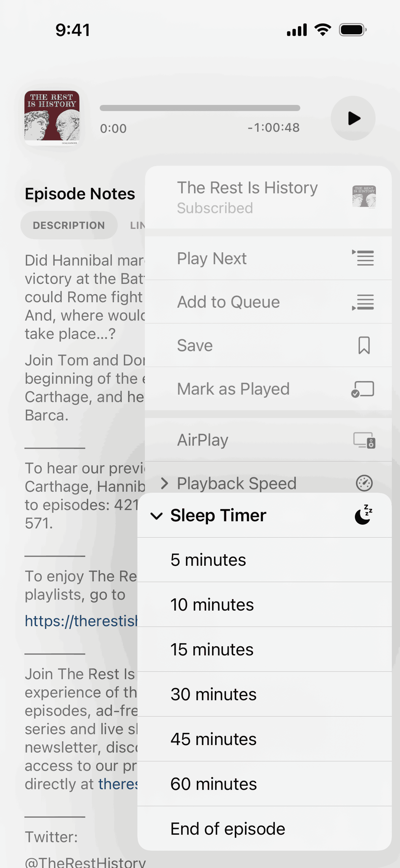This screenshot has width=400, height=868.
Task: Tap the Twitter: label
Action: pos(51,837)
